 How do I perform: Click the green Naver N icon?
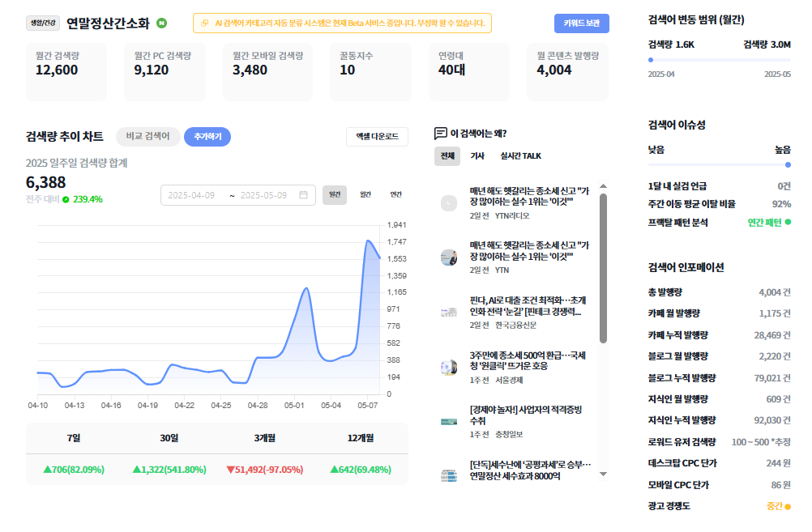point(162,23)
